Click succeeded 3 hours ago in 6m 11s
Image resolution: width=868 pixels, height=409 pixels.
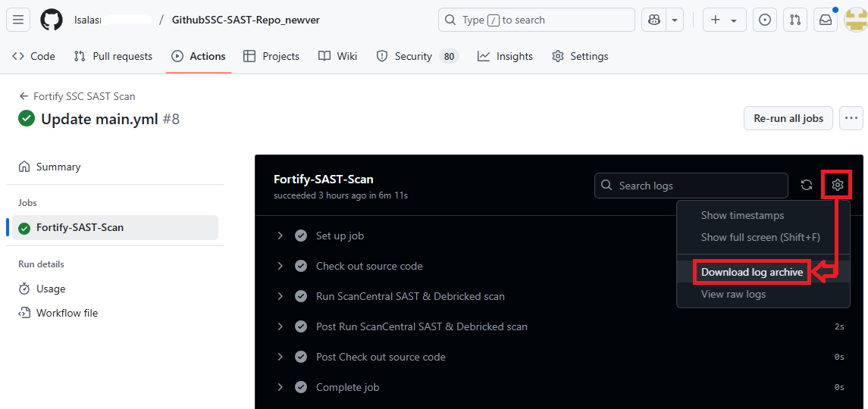coord(340,195)
